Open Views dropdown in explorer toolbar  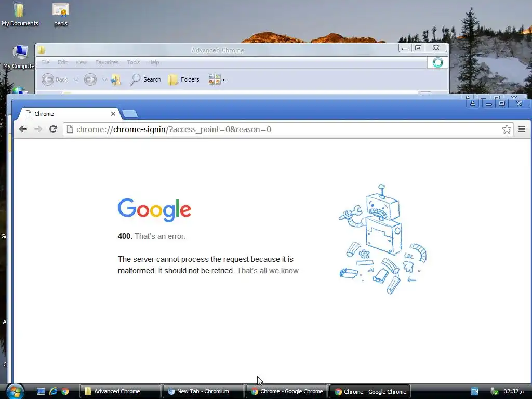(217, 79)
